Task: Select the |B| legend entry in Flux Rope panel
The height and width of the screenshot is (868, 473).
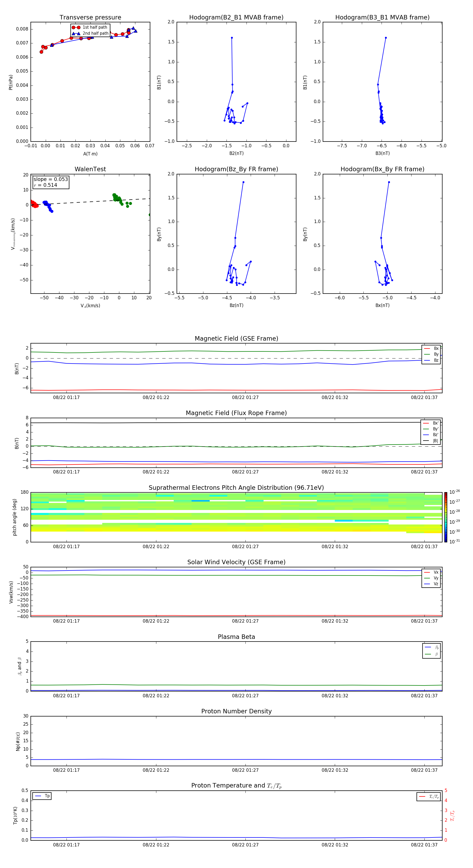Action: point(431,441)
